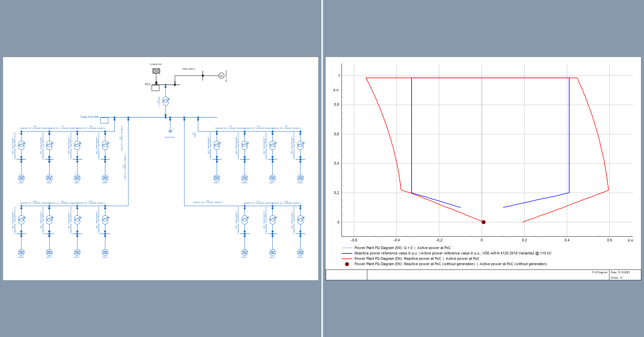
Task: Select the Unit 06 generator symbol
Action: [x=245, y=178]
